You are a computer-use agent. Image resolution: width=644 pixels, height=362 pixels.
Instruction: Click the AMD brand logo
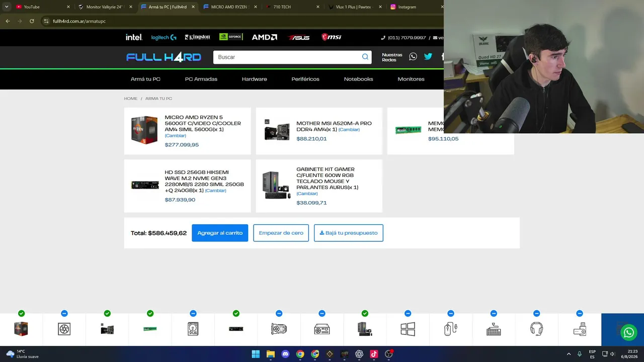click(265, 37)
